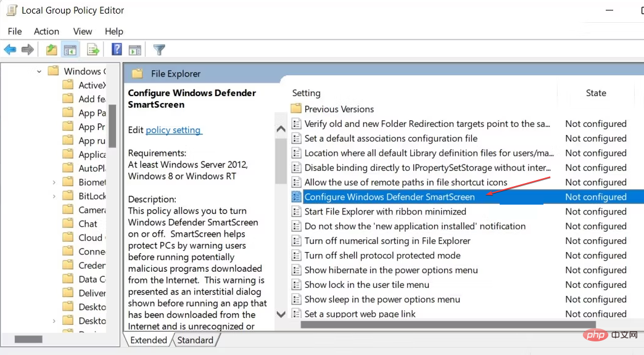The image size is (644, 355).
Task: Click policy icon beside Turn off numerical sorting
Action: click(296, 241)
